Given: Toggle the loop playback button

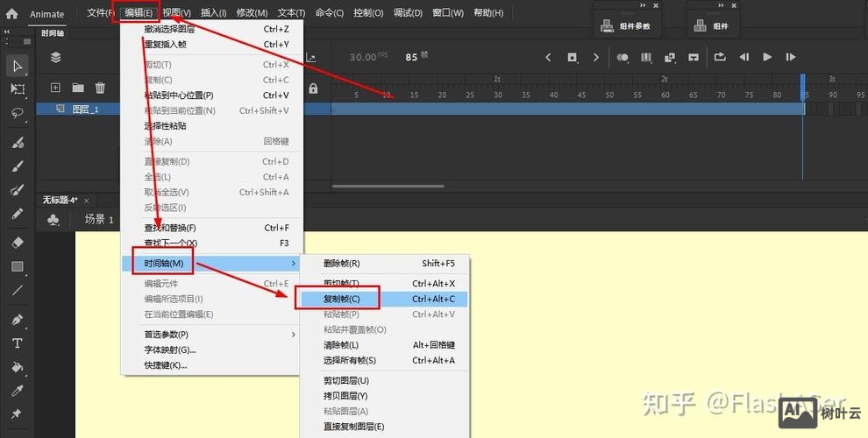Looking at the screenshot, I should point(720,57).
